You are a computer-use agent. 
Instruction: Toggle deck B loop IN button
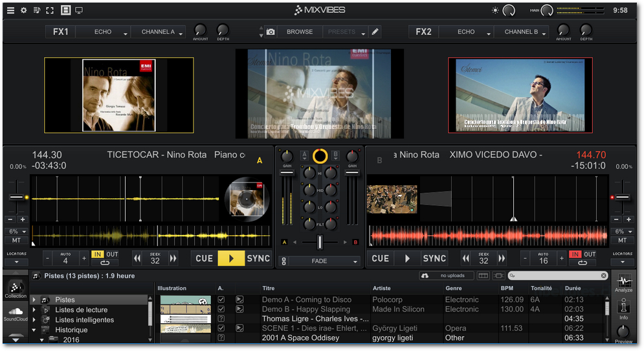[x=575, y=255]
